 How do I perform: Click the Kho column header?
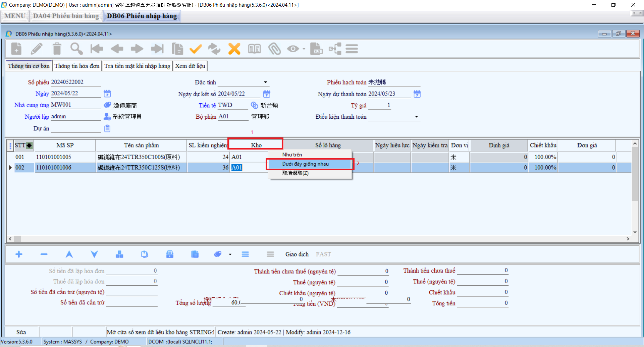pos(256,145)
